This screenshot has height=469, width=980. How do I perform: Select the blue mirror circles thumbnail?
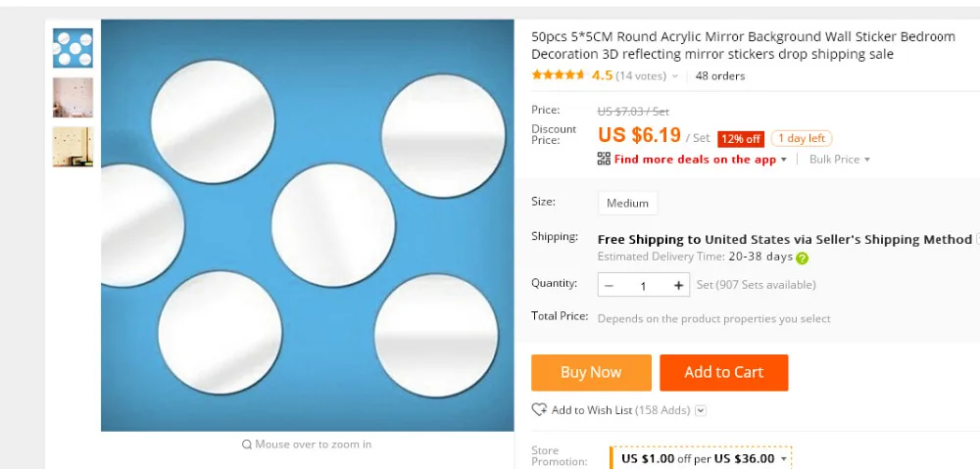tap(73, 48)
